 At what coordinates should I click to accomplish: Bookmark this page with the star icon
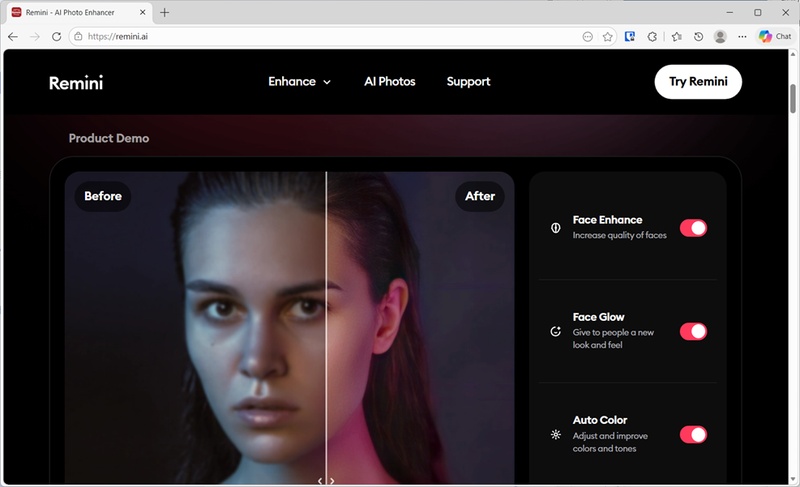(x=607, y=36)
